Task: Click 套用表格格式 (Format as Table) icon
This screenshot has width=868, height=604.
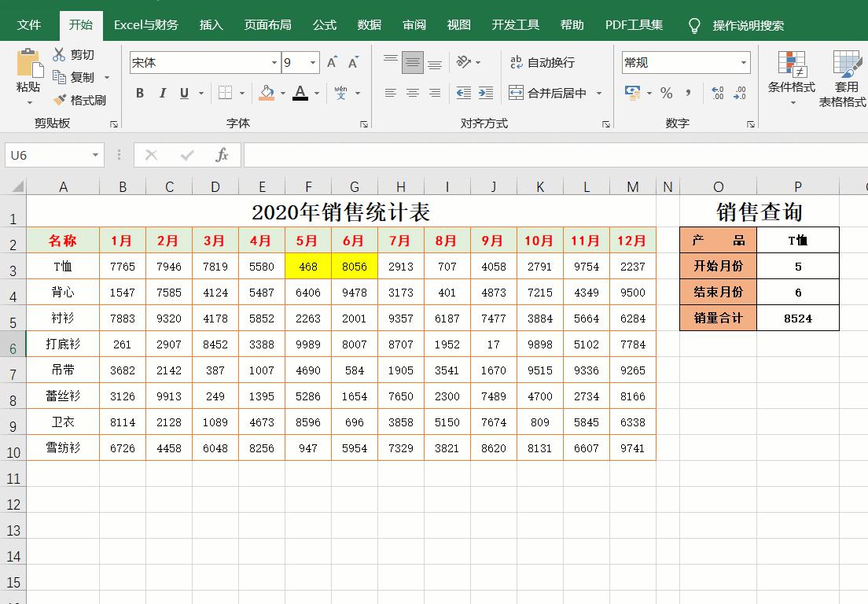Action: 845,76
